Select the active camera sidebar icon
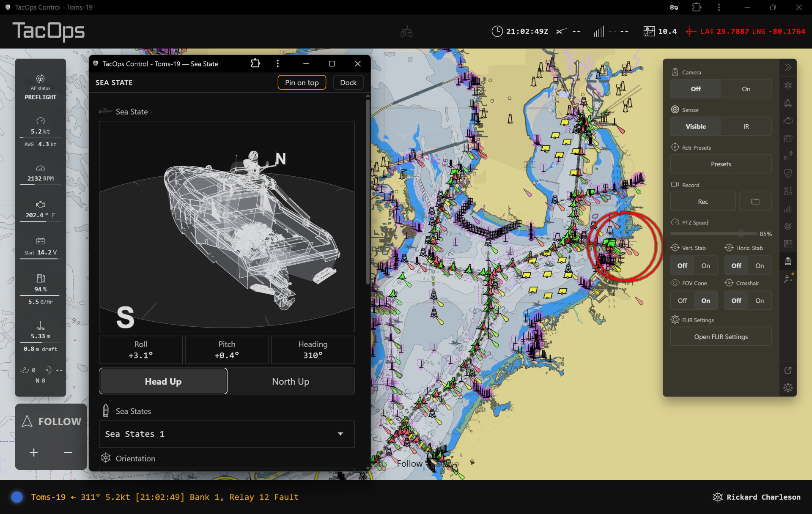This screenshot has width=812, height=514. 788,261
